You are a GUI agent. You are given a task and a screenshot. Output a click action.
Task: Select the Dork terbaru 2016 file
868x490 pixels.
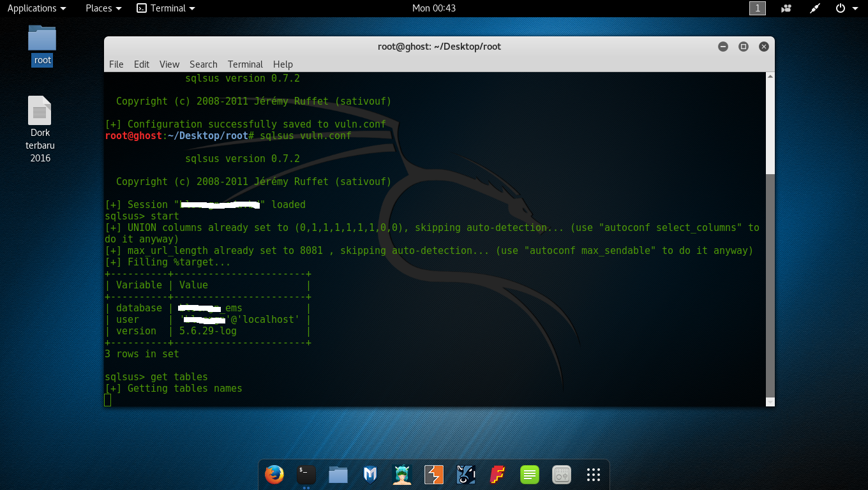40,130
